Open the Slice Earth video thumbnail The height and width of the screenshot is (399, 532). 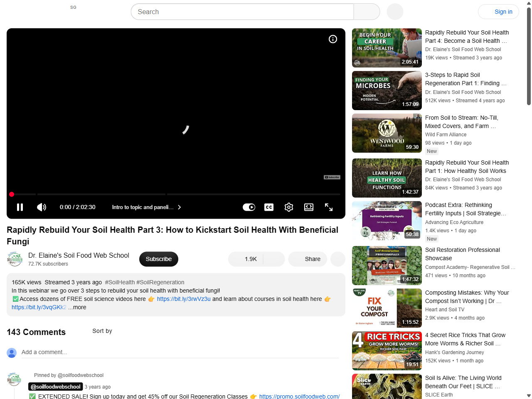click(387, 387)
